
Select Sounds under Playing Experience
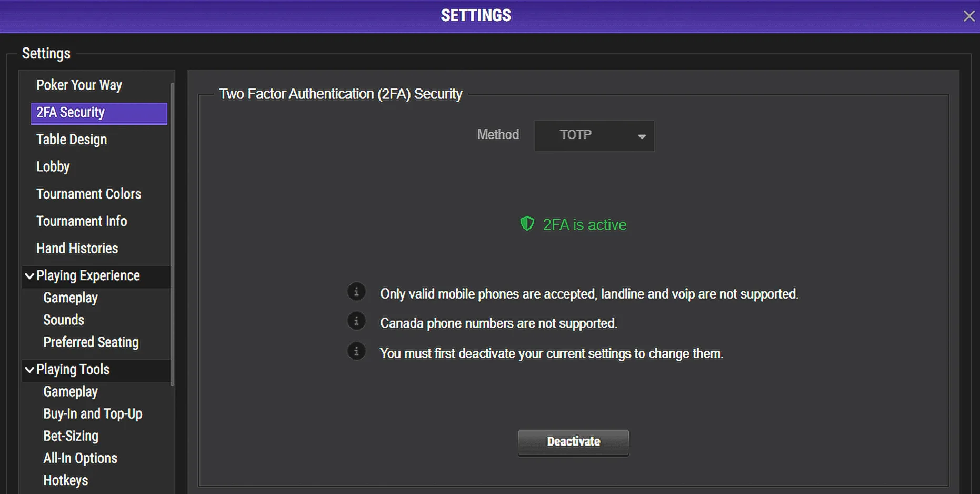(x=64, y=320)
